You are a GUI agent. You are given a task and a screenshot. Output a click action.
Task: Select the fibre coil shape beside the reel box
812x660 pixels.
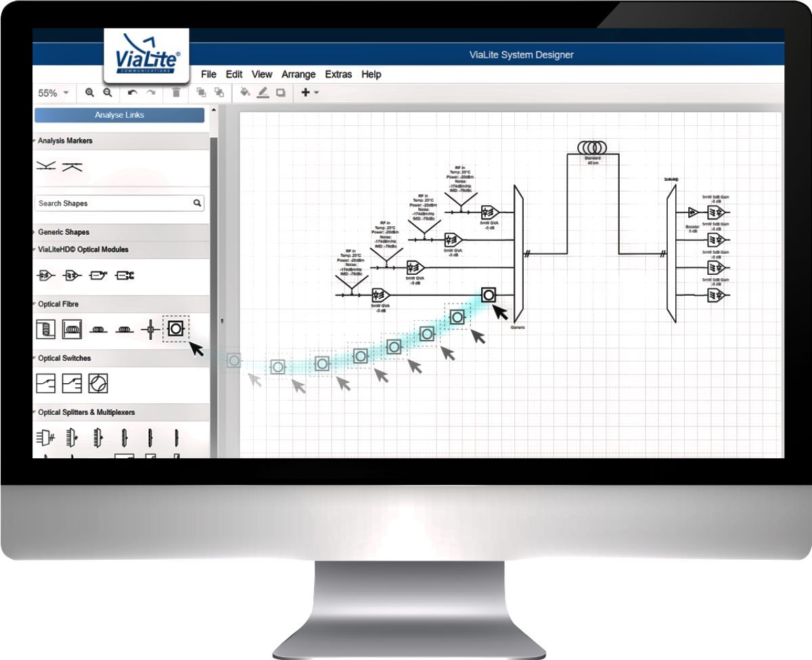pyautogui.click(x=98, y=330)
